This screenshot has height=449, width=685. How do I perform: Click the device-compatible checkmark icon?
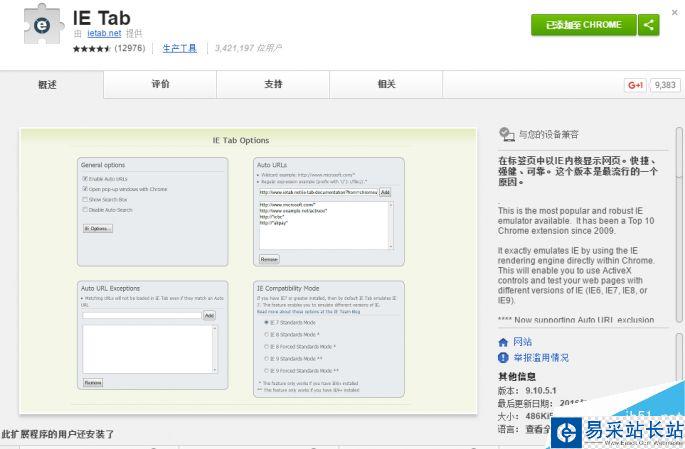(x=507, y=135)
